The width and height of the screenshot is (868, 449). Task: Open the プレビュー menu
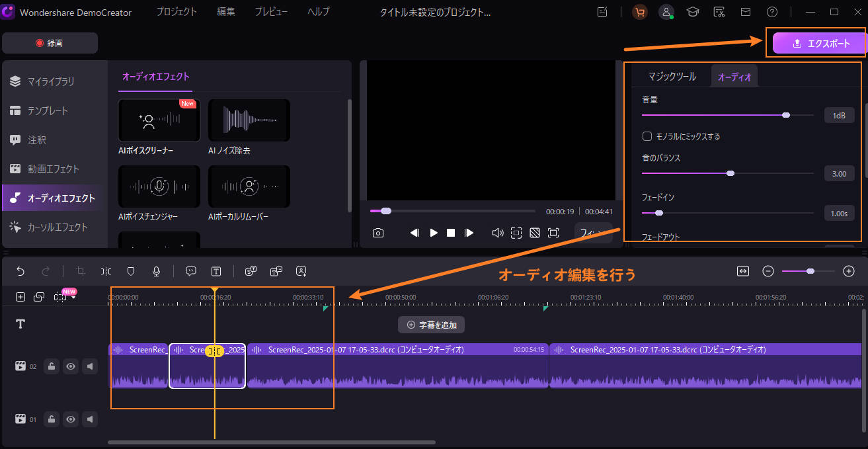pos(272,12)
